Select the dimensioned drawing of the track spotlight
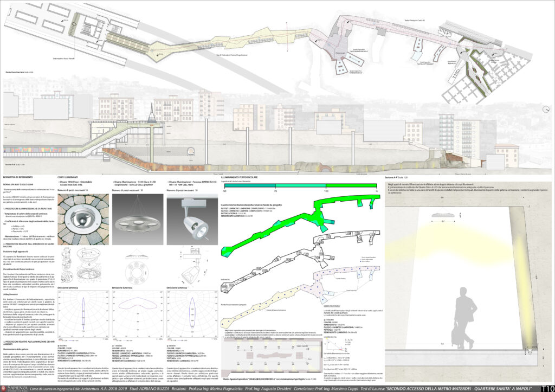Image resolution: width=555 pixels, height=392 pixels. click(x=192, y=265)
